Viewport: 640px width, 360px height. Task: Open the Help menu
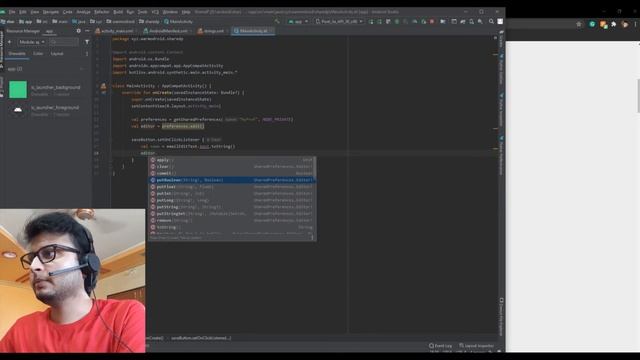tap(186, 12)
